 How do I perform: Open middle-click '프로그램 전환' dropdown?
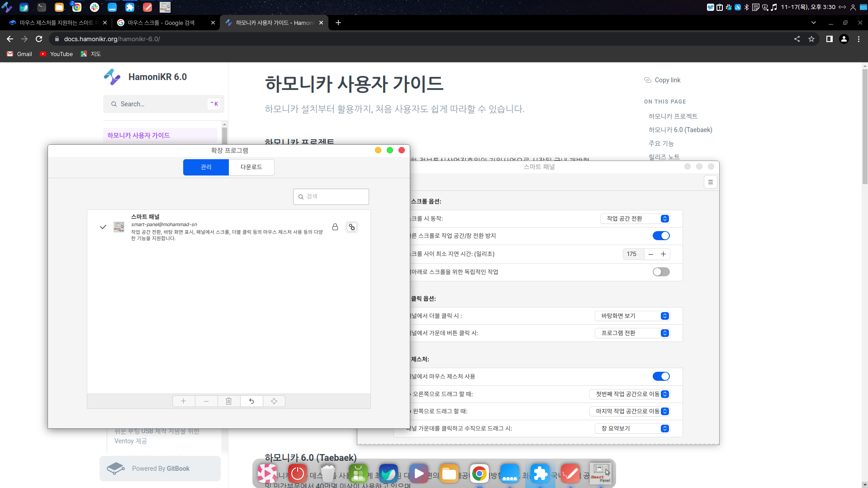tap(632, 333)
